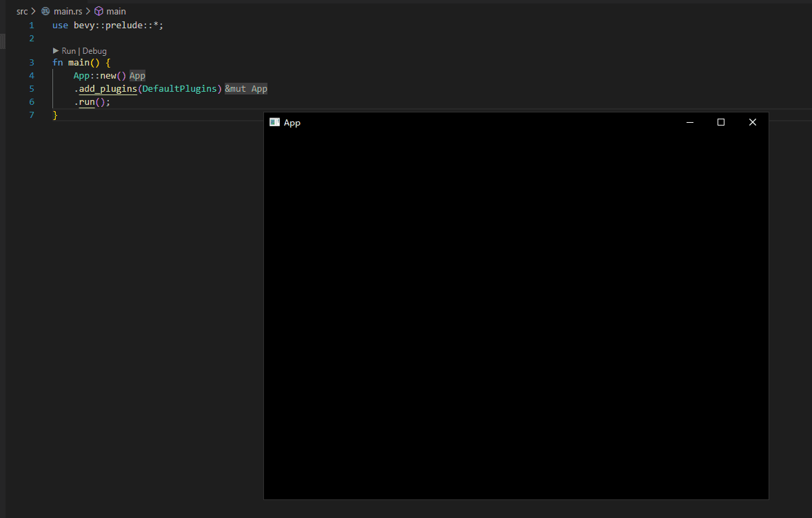Click the &mut App inlay hint
812x518 pixels.
246,89
